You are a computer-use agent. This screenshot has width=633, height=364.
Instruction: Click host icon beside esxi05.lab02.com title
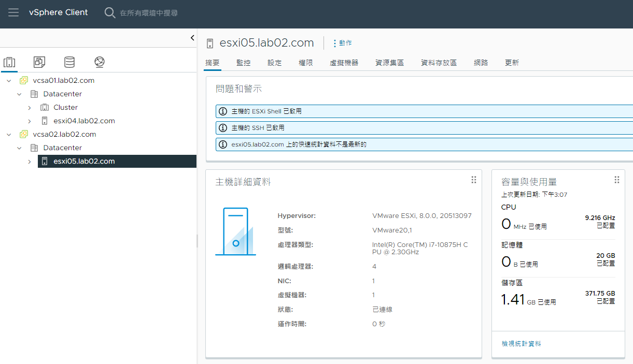[x=210, y=43]
